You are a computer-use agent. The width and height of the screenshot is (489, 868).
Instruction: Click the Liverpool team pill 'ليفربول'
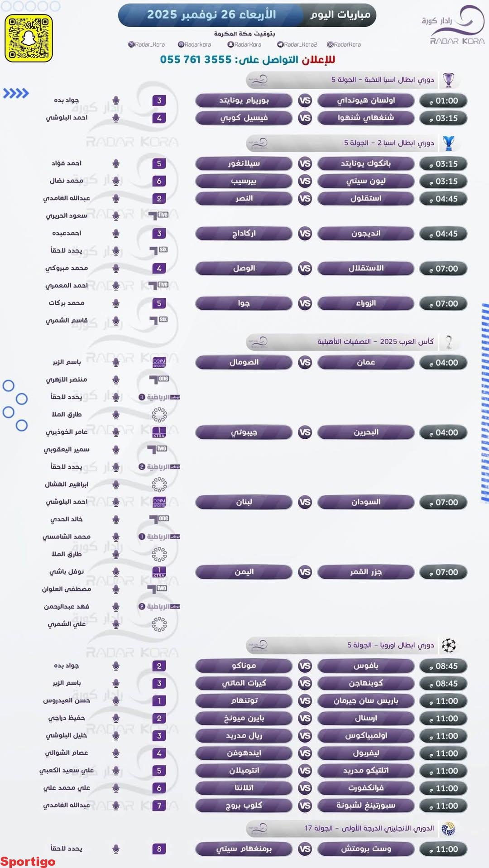tap(366, 753)
